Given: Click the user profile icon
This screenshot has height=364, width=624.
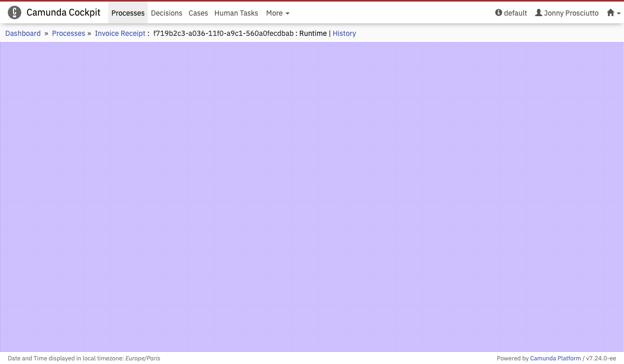Looking at the screenshot, I should pyautogui.click(x=539, y=13).
